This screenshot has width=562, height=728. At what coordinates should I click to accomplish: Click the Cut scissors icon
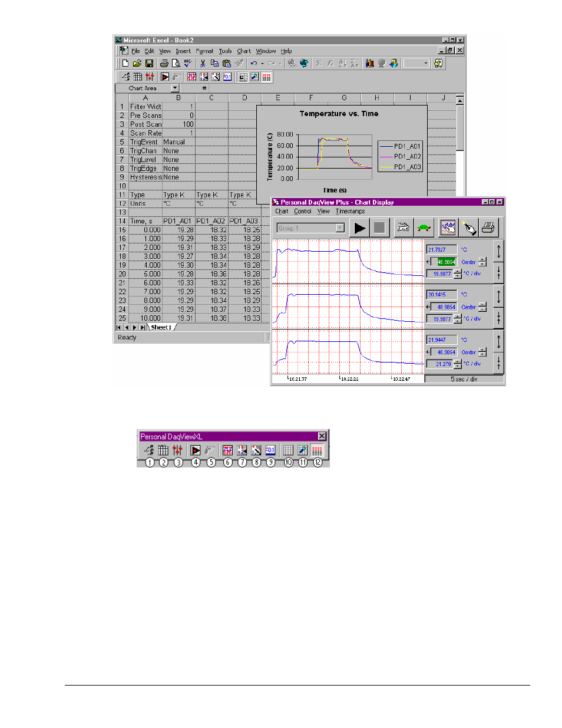(x=203, y=63)
